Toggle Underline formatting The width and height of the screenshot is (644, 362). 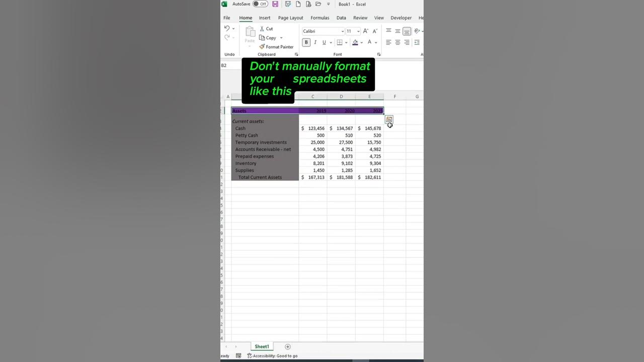point(324,42)
